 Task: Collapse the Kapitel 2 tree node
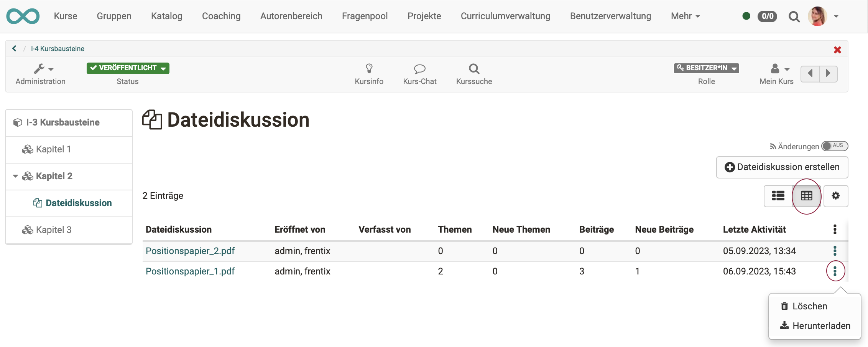[15, 176]
